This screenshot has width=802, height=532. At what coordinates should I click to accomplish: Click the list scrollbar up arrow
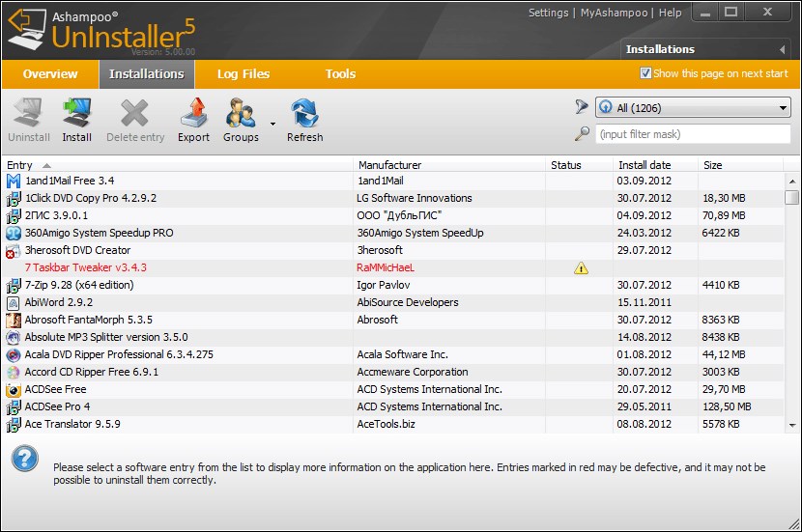pyautogui.click(x=791, y=182)
